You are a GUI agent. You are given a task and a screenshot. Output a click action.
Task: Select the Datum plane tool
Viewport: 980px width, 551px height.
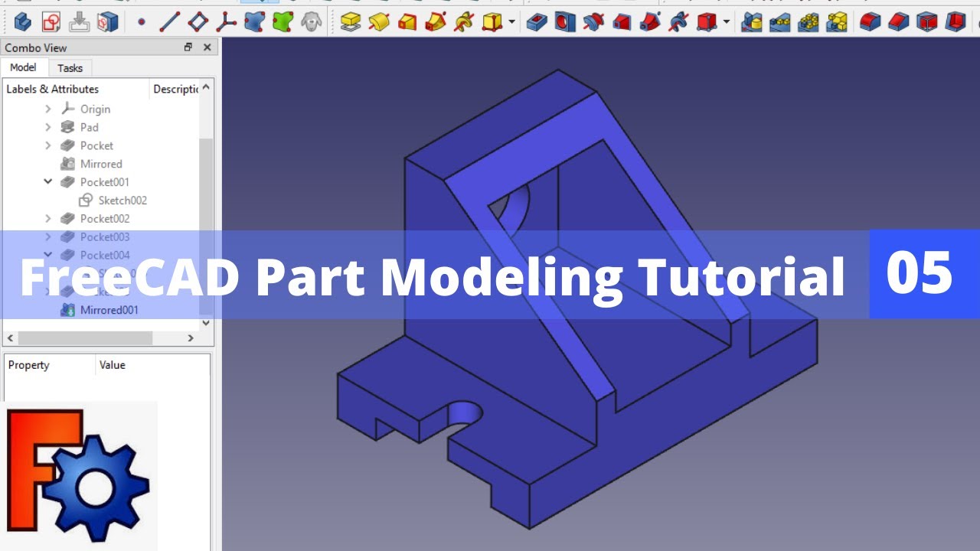click(198, 21)
